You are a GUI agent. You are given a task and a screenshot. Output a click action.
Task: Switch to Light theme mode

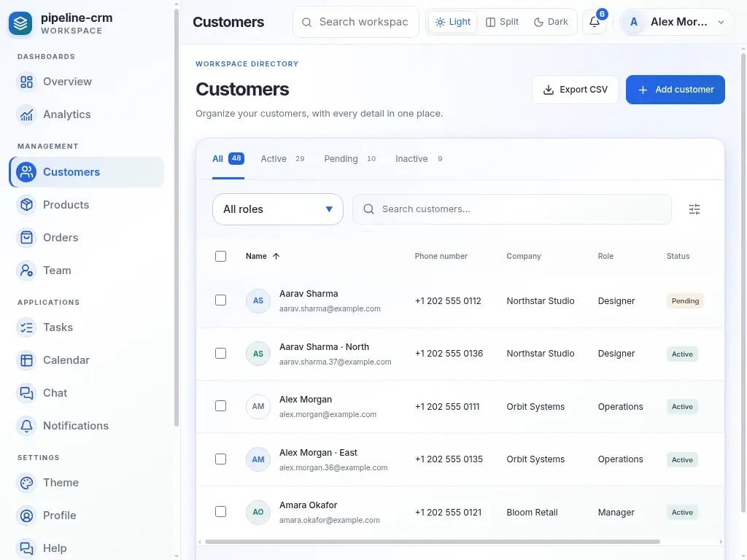click(x=452, y=22)
